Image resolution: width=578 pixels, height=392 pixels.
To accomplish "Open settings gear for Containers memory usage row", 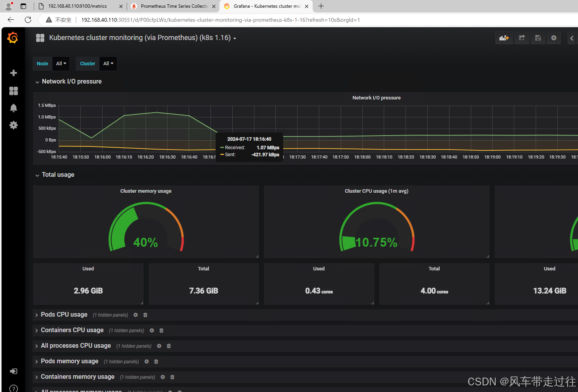I will click(x=163, y=377).
